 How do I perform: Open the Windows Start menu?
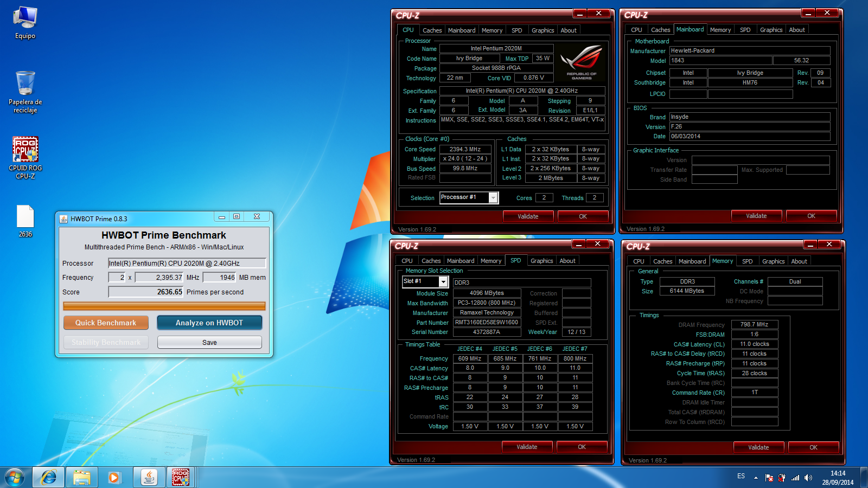15,477
